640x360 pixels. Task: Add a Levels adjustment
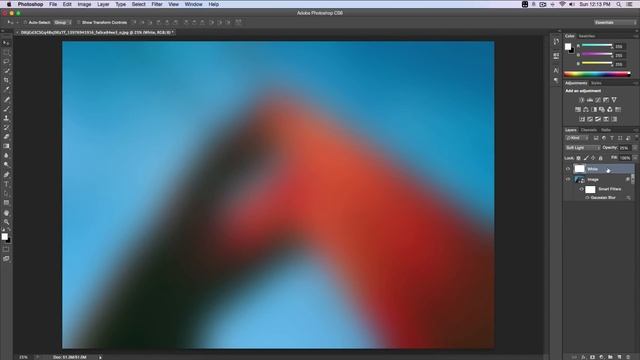590,100
